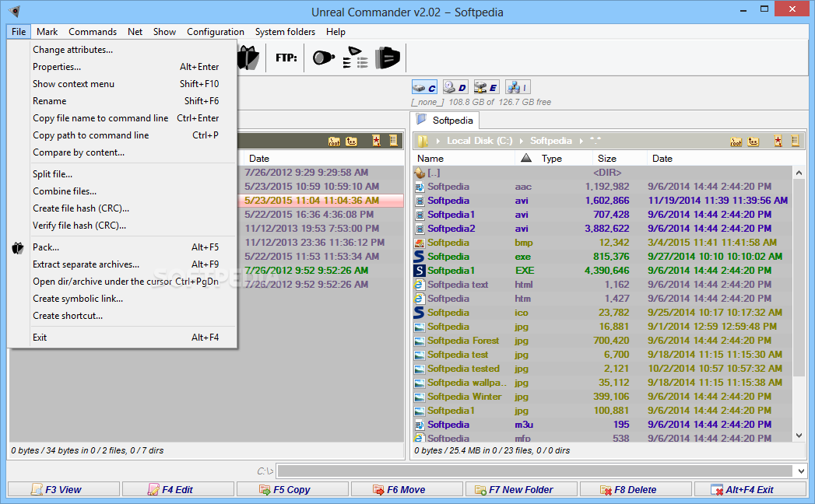Switch to optical drive D
The image size is (815, 504).
455,87
